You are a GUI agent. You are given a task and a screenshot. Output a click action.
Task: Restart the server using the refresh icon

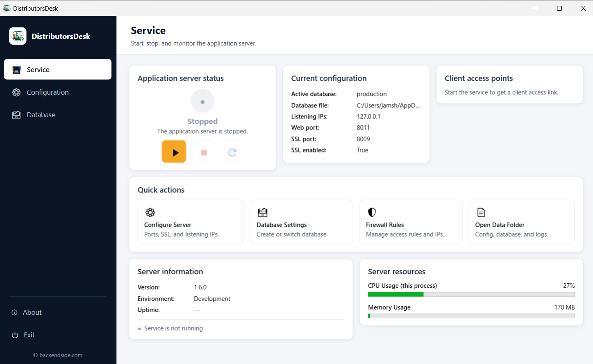232,152
